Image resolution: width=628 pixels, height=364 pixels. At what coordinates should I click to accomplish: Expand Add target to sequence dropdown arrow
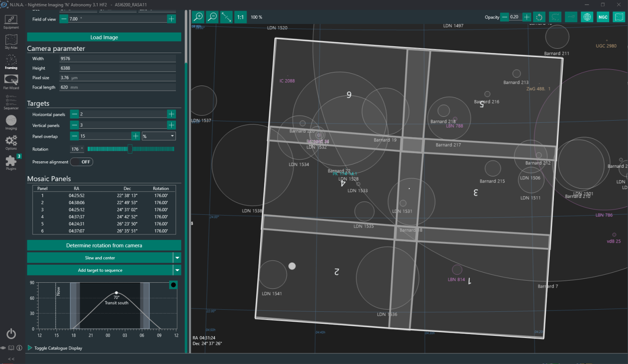click(x=177, y=270)
